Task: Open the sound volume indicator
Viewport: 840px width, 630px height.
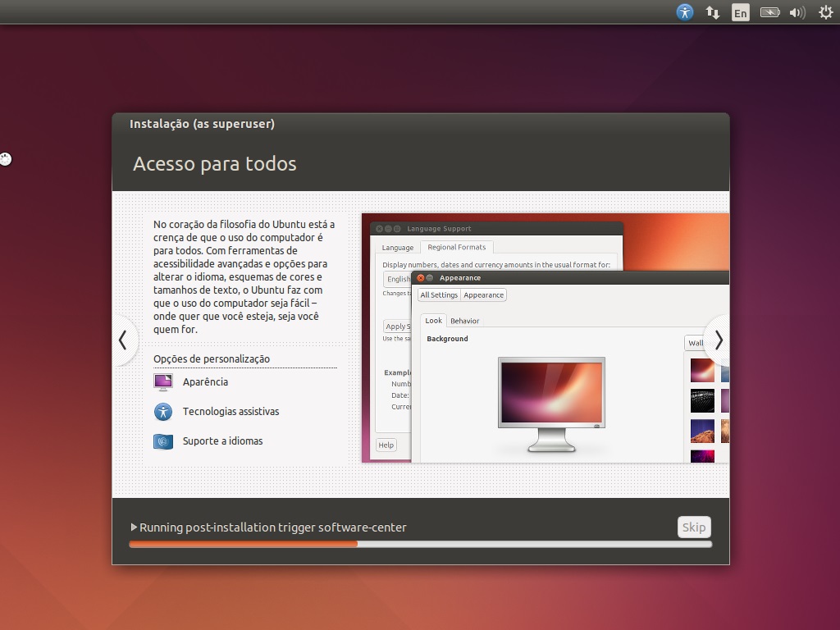Action: [x=797, y=12]
